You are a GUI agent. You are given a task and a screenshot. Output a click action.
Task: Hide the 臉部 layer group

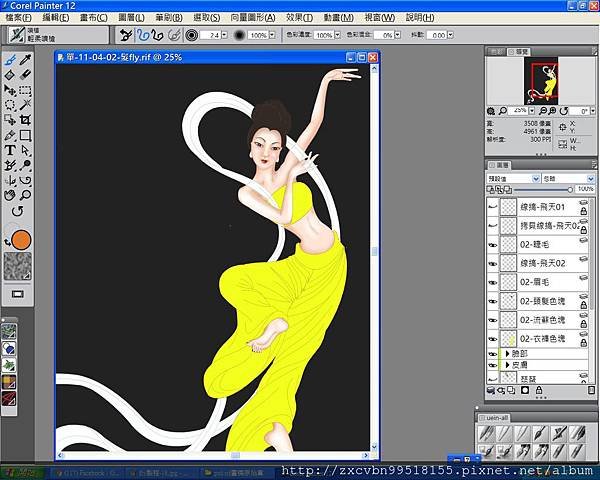coord(493,354)
